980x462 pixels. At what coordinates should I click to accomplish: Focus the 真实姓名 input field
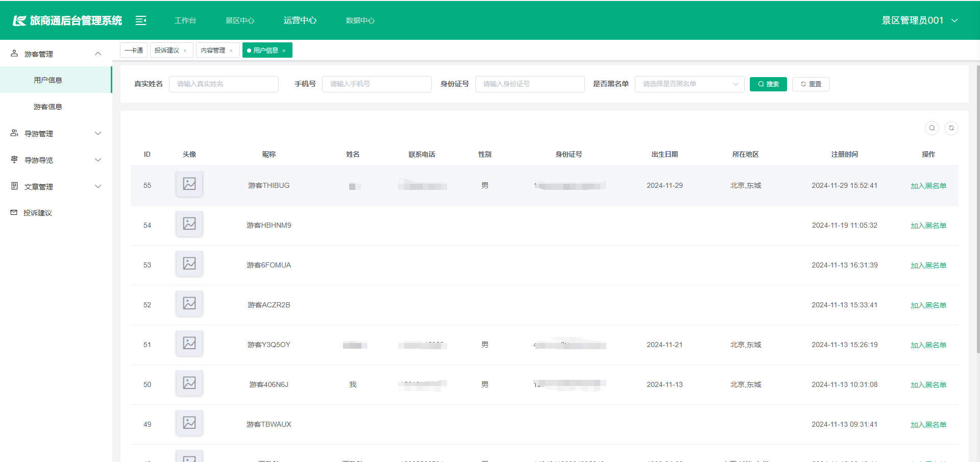224,84
